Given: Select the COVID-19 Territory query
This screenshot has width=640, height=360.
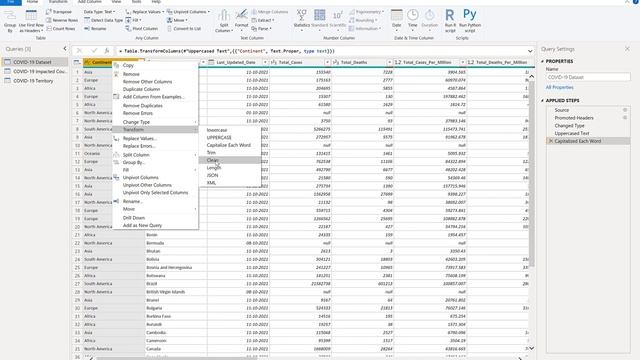Looking at the screenshot, I should tap(33, 81).
